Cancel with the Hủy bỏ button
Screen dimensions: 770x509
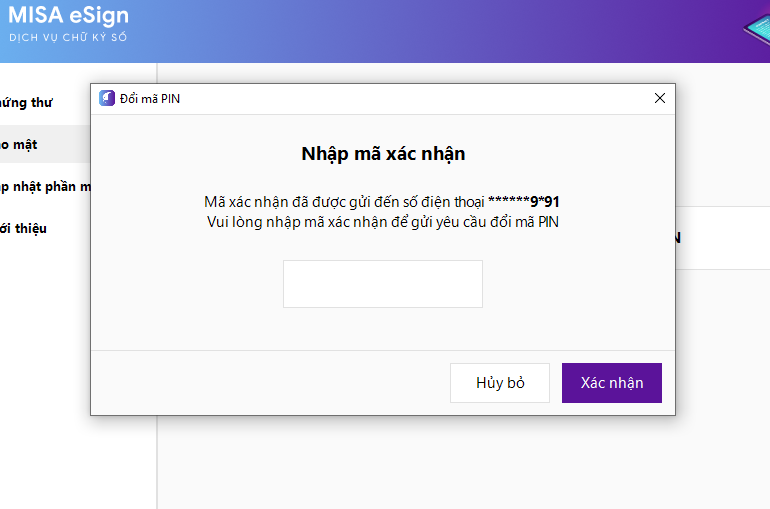click(x=500, y=383)
